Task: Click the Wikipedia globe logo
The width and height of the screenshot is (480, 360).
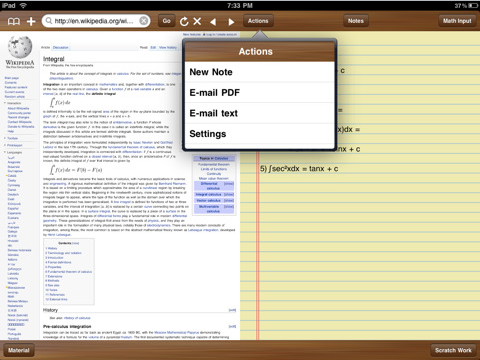Action: [20, 47]
